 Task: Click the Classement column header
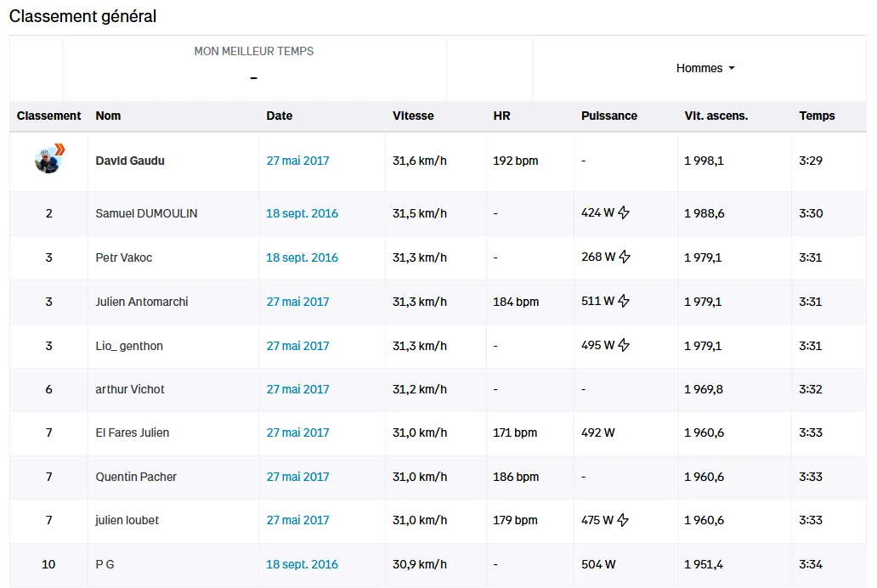(x=48, y=116)
